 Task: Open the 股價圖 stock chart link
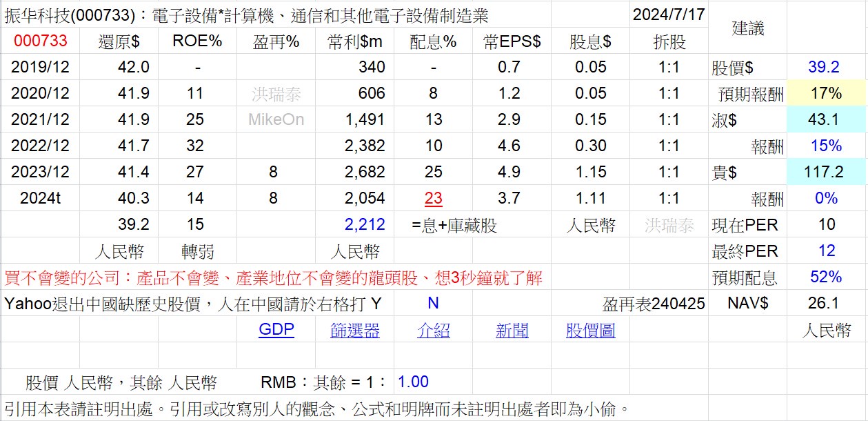click(x=591, y=330)
